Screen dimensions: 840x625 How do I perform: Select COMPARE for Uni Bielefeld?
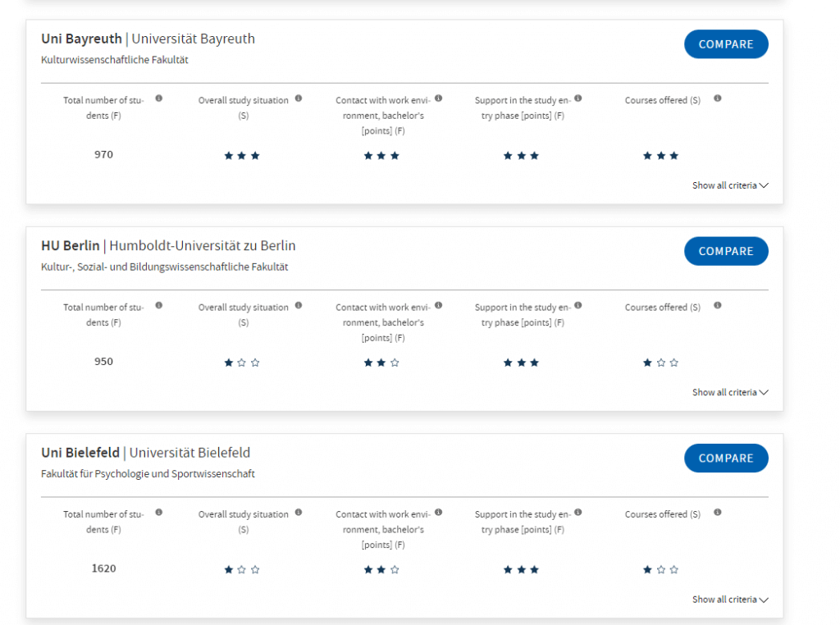coord(726,458)
